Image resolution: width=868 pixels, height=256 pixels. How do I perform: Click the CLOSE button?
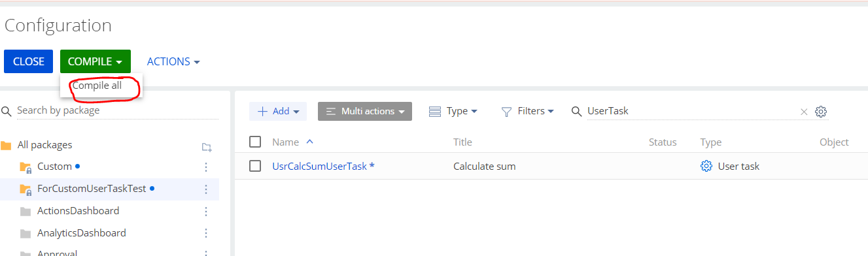29,61
